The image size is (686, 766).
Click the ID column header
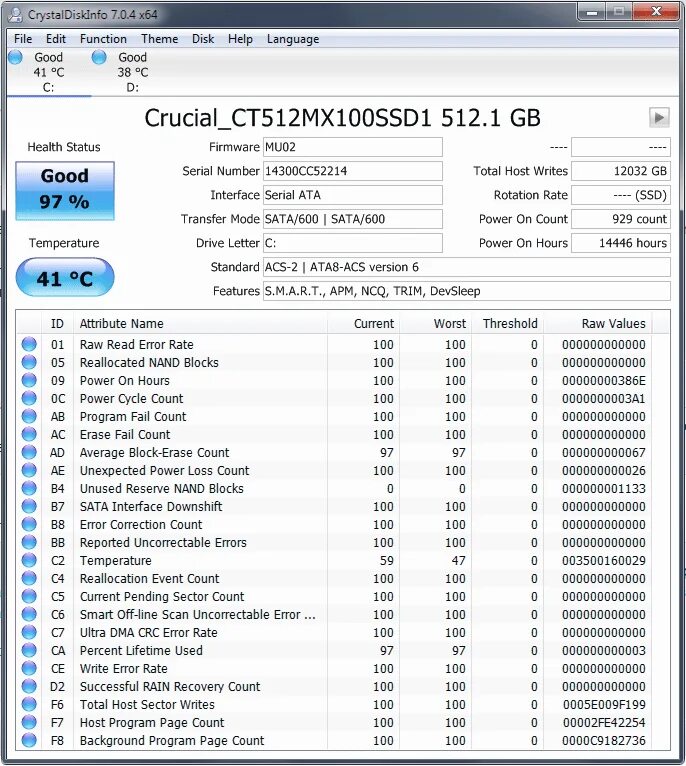coord(57,323)
